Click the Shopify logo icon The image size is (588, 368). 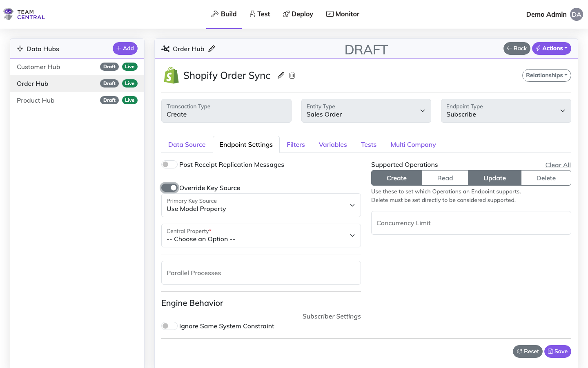[x=171, y=75]
